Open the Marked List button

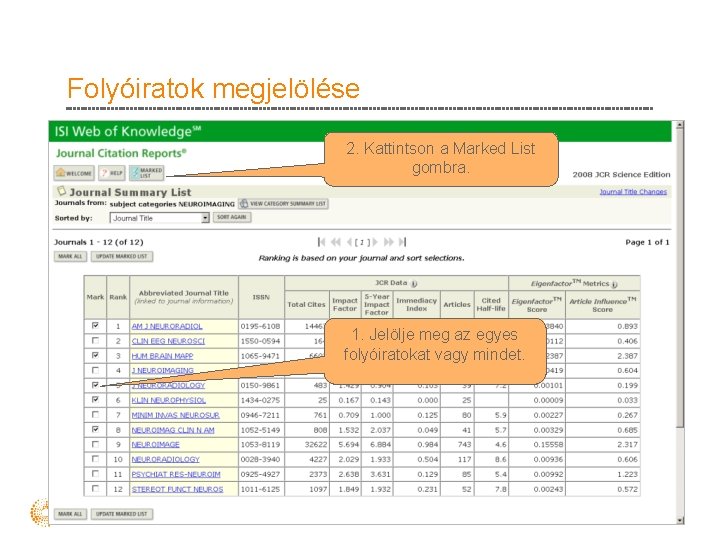pos(146,173)
